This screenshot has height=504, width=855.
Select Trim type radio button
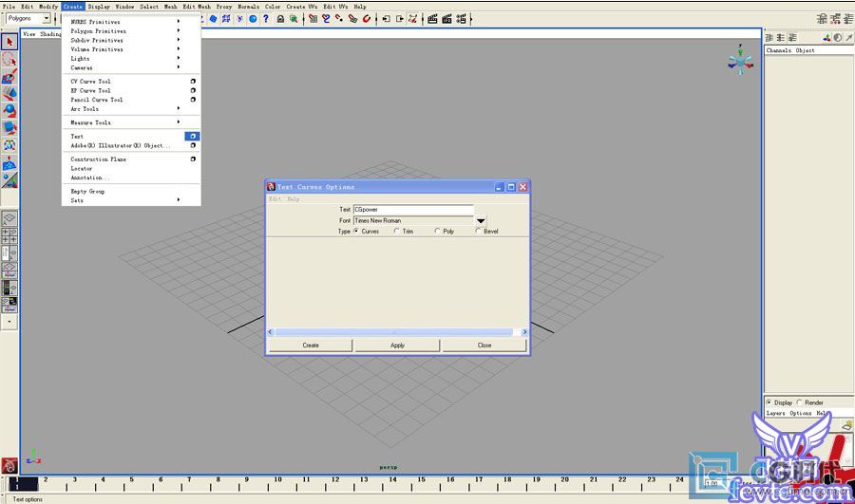(396, 231)
